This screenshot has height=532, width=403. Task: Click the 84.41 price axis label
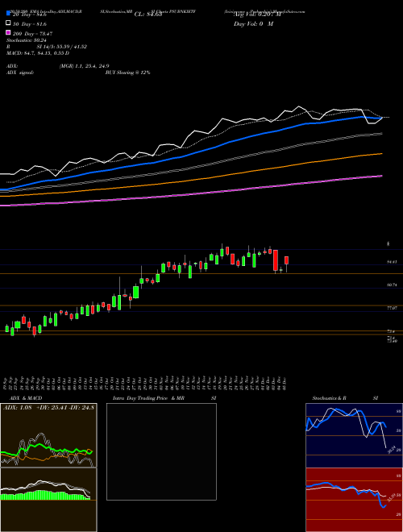point(392,262)
